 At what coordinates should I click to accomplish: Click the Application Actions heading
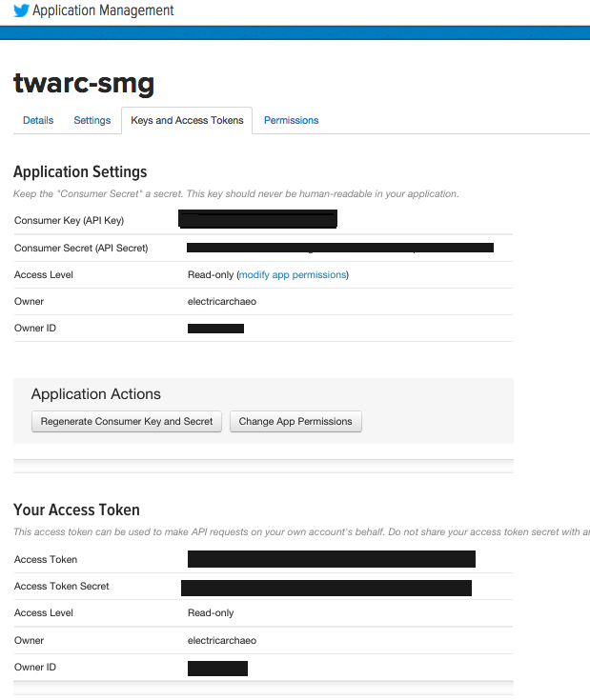[x=95, y=394]
